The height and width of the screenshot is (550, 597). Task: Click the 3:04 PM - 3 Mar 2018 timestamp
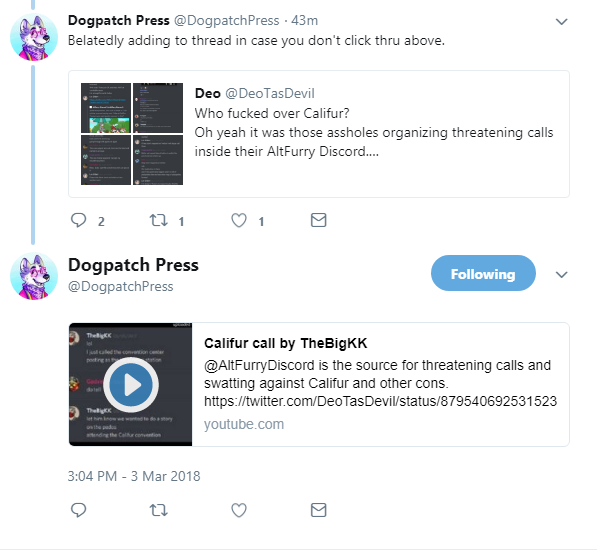pyautogui.click(x=134, y=477)
